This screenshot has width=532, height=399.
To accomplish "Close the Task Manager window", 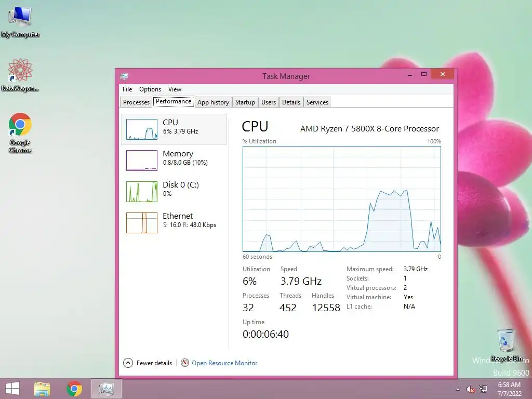I will click(x=443, y=74).
